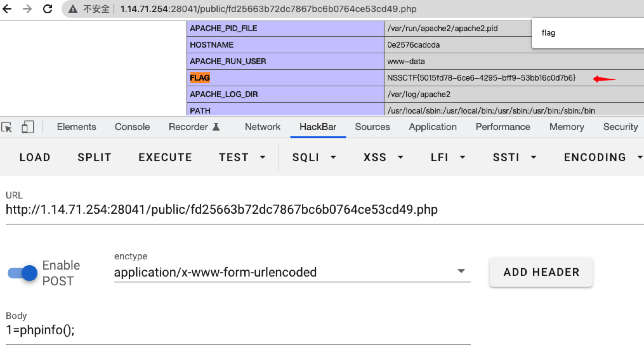Viewport: 644px width, 352px height.
Task: Toggle the Enable POST switch
Action: point(23,273)
